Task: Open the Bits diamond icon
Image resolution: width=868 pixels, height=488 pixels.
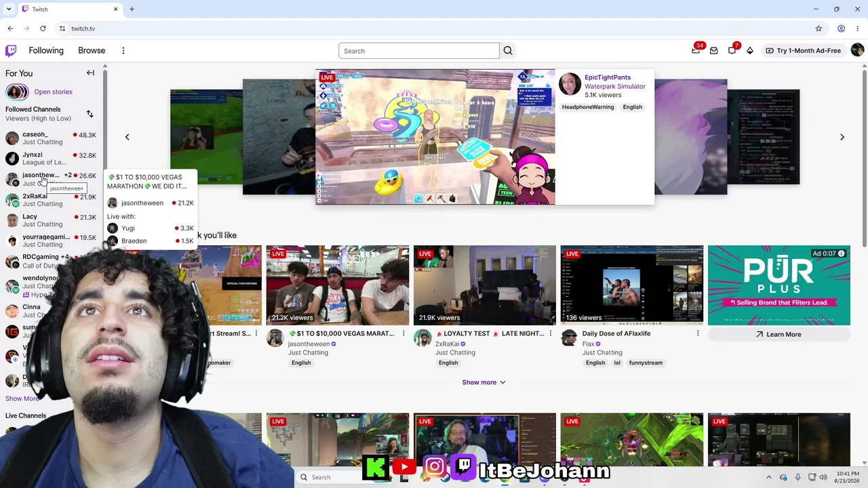Action: tap(750, 51)
